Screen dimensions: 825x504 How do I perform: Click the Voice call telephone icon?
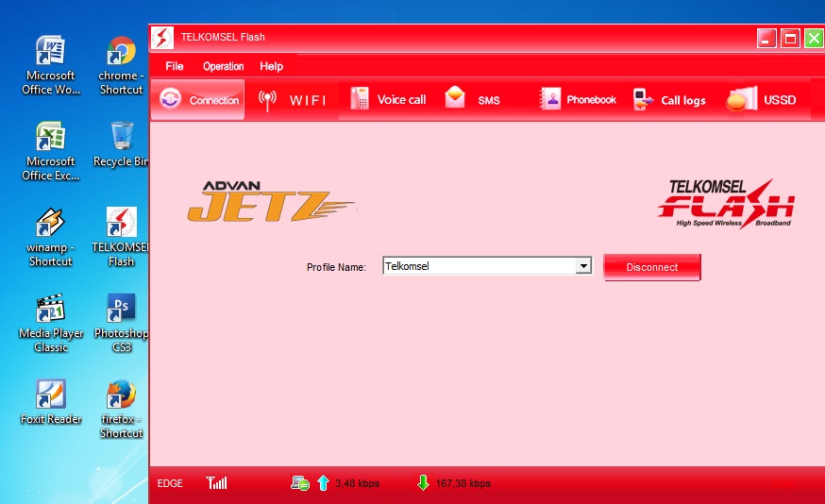360,98
